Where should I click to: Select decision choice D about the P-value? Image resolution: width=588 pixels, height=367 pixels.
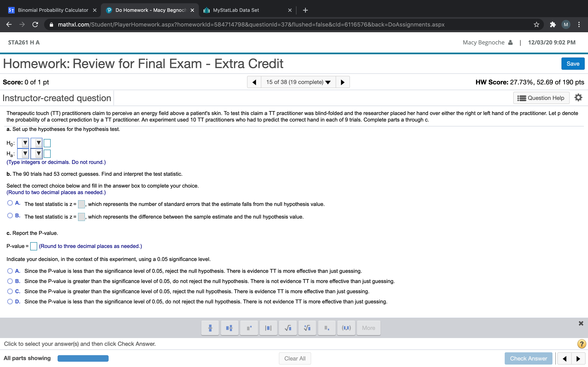(x=10, y=302)
